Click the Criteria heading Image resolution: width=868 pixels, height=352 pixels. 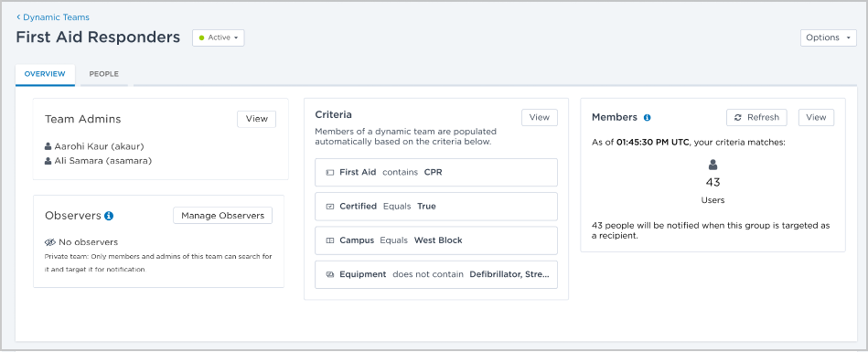333,114
